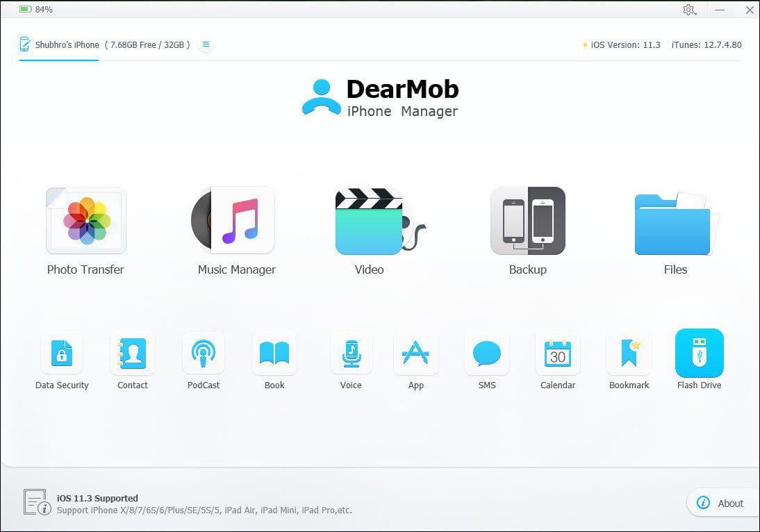Click the iOS Version: 11.3 text
The width and height of the screenshot is (760, 532).
click(x=625, y=45)
